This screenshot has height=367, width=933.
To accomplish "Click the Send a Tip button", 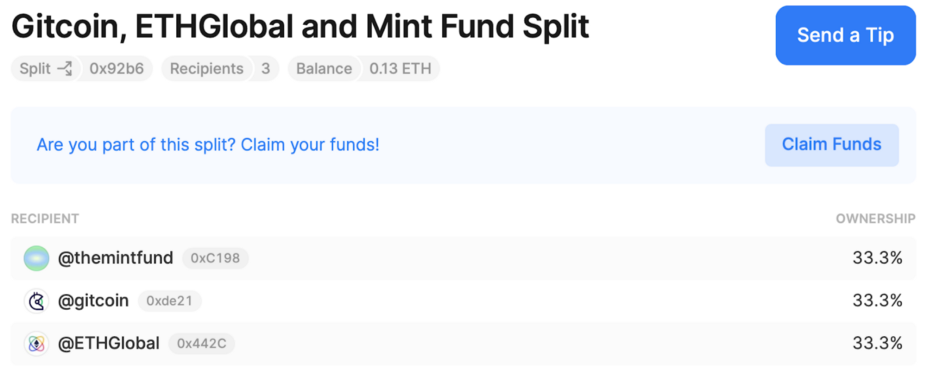I will coord(845,35).
